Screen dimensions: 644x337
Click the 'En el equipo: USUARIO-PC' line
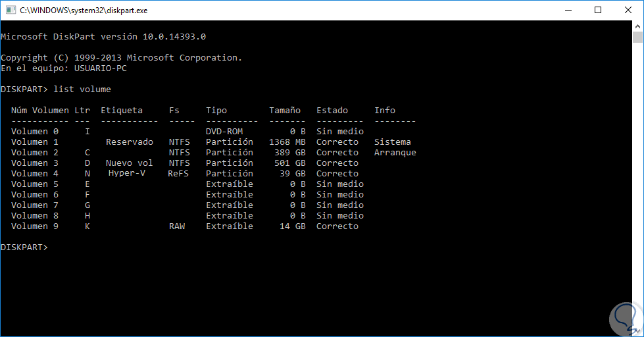click(x=64, y=68)
